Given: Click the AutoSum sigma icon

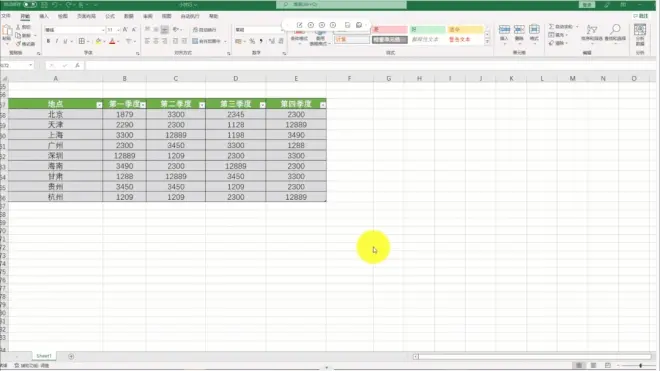Looking at the screenshot, I should click(551, 27).
